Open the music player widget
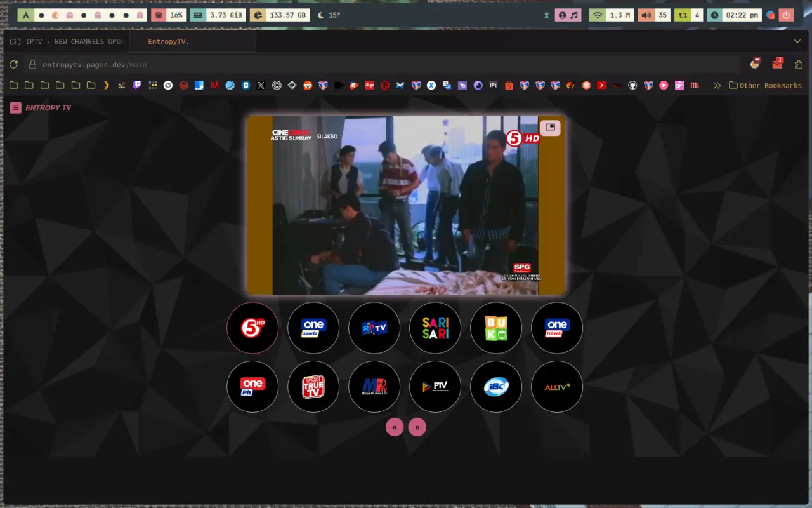This screenshot has width=812, height=508. [x=568, y=15]
